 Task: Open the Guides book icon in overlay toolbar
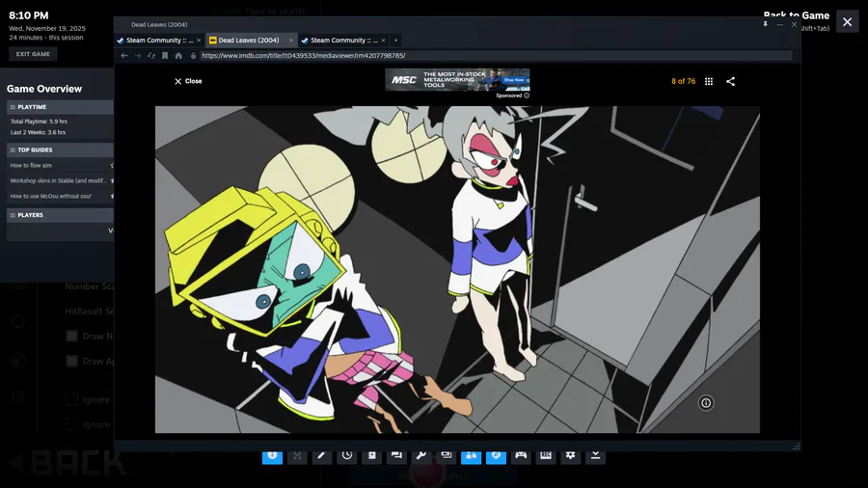pos(372,455)
